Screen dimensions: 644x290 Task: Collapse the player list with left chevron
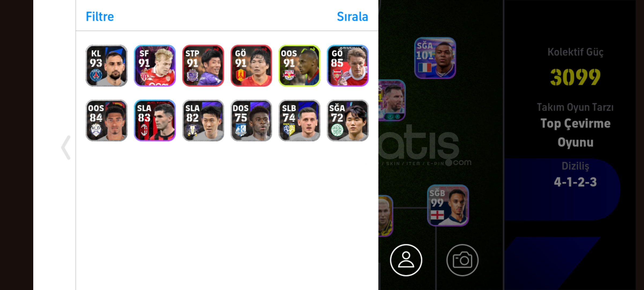click(x=66, y=147)
